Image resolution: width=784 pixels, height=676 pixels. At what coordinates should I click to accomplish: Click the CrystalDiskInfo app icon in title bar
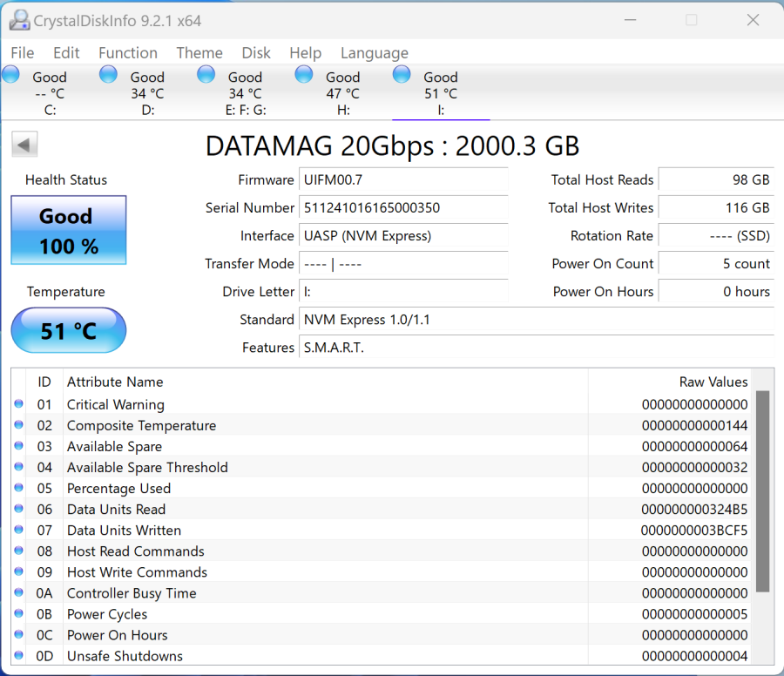19,20
